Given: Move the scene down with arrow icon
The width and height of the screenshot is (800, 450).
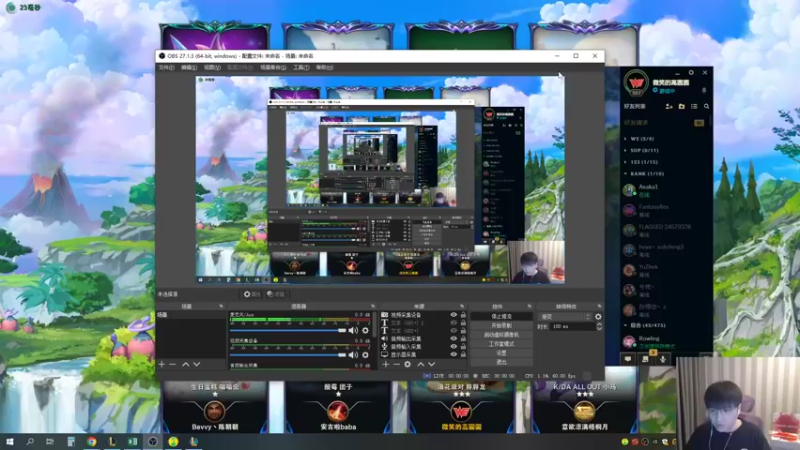Looking at the screenshot, I should [196, 364].
